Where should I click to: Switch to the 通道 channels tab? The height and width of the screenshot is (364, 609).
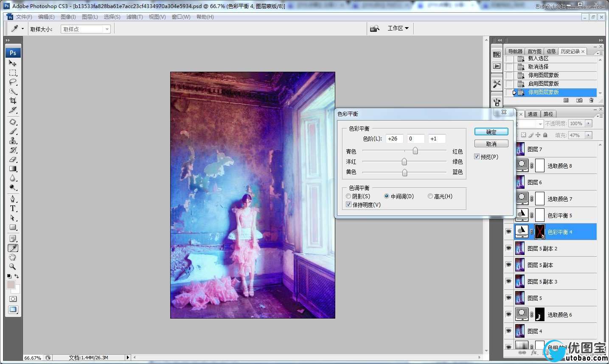[533, 114]
